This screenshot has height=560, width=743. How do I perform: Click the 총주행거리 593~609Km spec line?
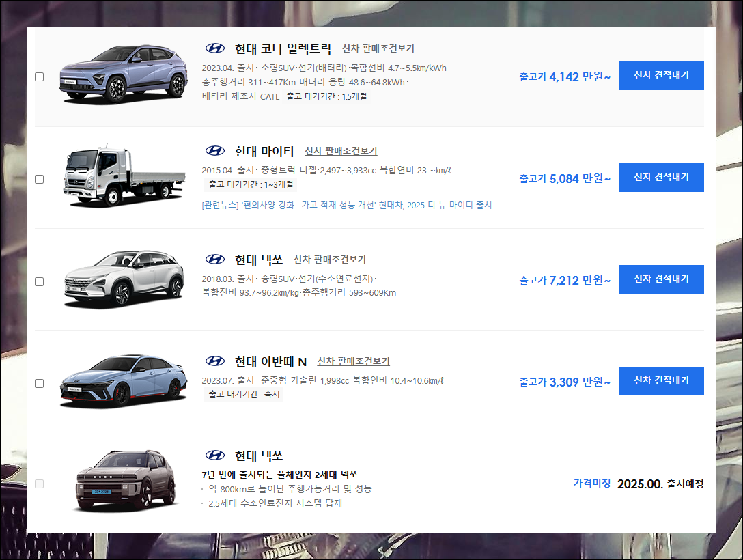click(x=299, y=293)
